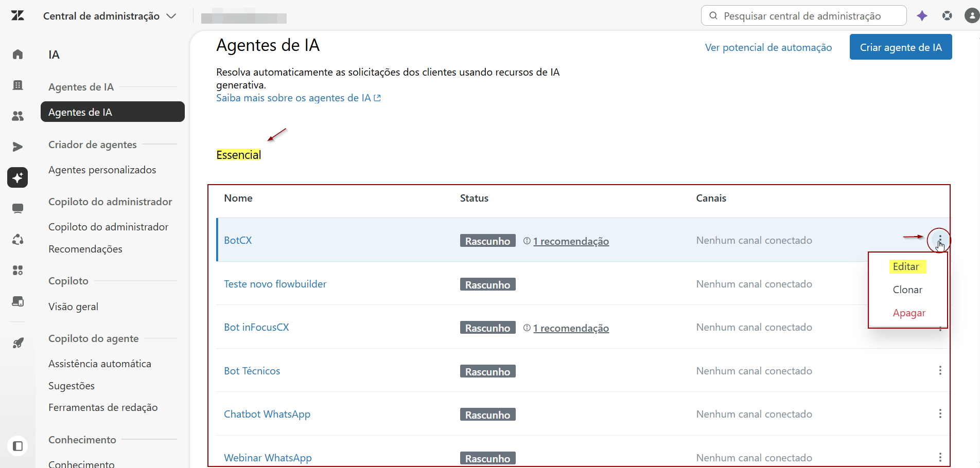
Task: Click the Rascunho badge for Bot Técnicos
Action: pos(487,371)
